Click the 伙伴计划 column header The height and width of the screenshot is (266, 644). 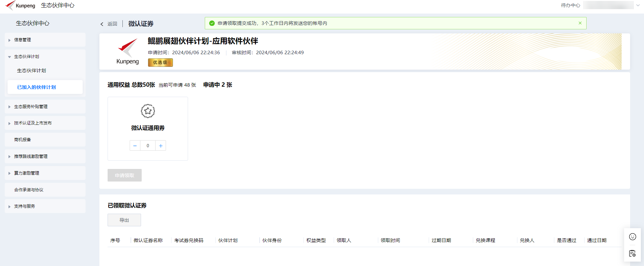tap(228, 240)
